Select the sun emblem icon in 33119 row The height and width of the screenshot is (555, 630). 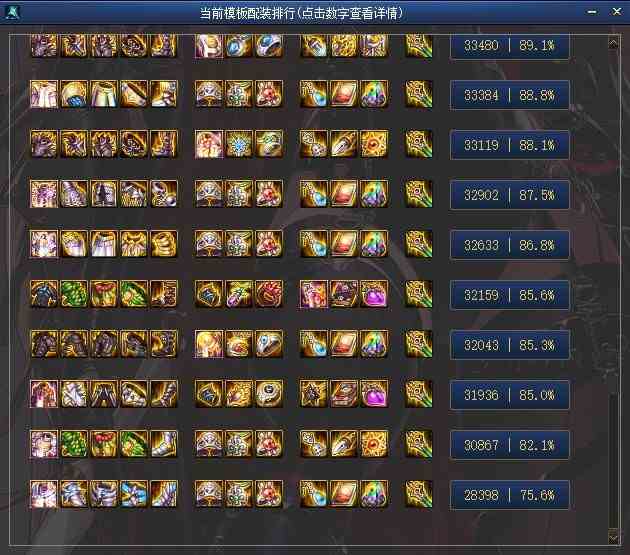pos(374,144)
